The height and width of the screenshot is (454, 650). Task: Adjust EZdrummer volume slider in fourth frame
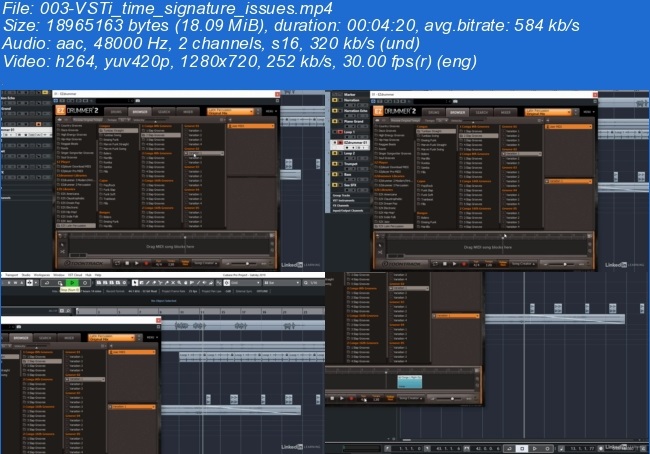452,399
